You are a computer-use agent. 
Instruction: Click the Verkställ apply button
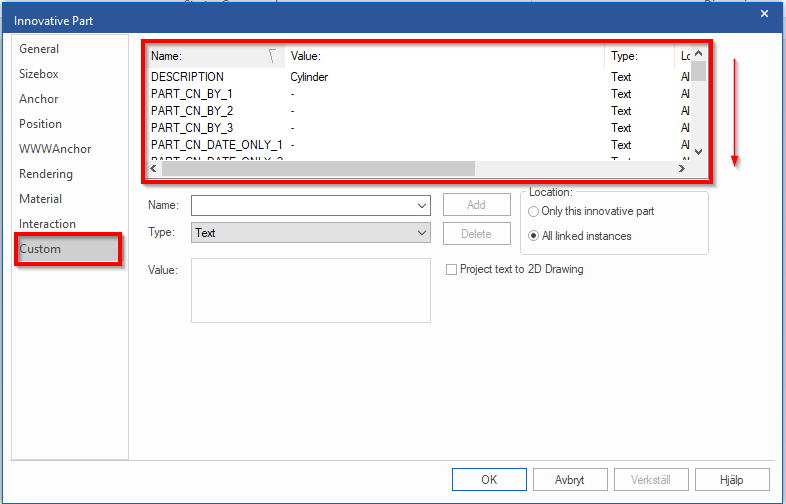click(x=651, y=480)
